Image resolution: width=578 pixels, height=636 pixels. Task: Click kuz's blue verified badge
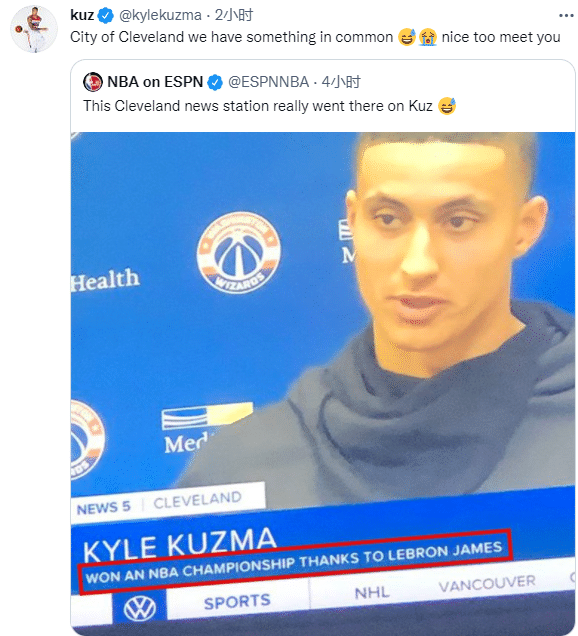[106, 16]
